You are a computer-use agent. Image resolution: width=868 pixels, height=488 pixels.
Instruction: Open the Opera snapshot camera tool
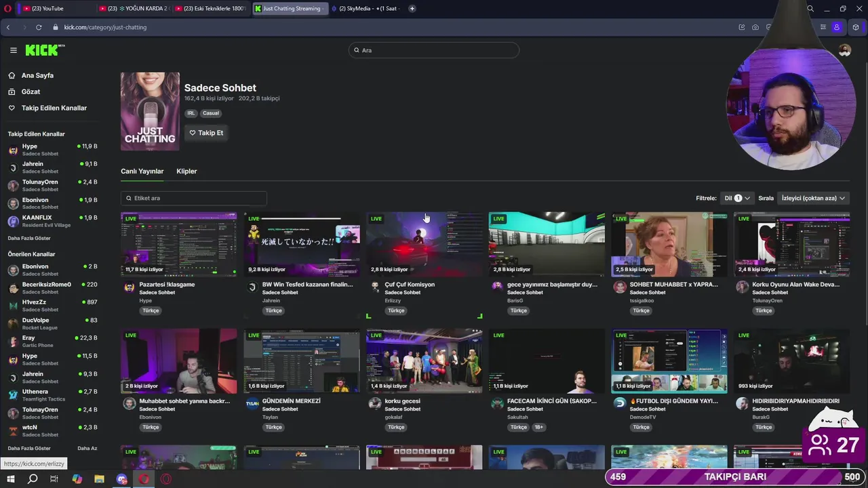point(755,27)
